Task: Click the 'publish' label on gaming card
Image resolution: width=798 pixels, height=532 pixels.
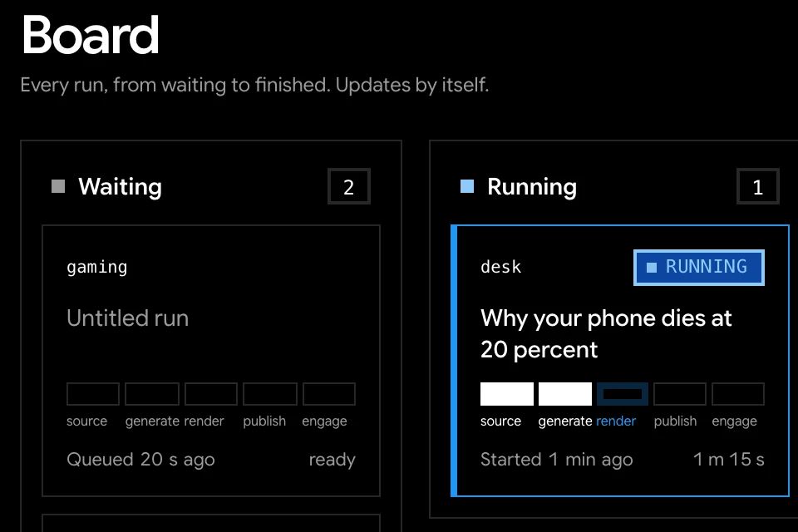Action: pyautogui.click(x=264, y=421)
